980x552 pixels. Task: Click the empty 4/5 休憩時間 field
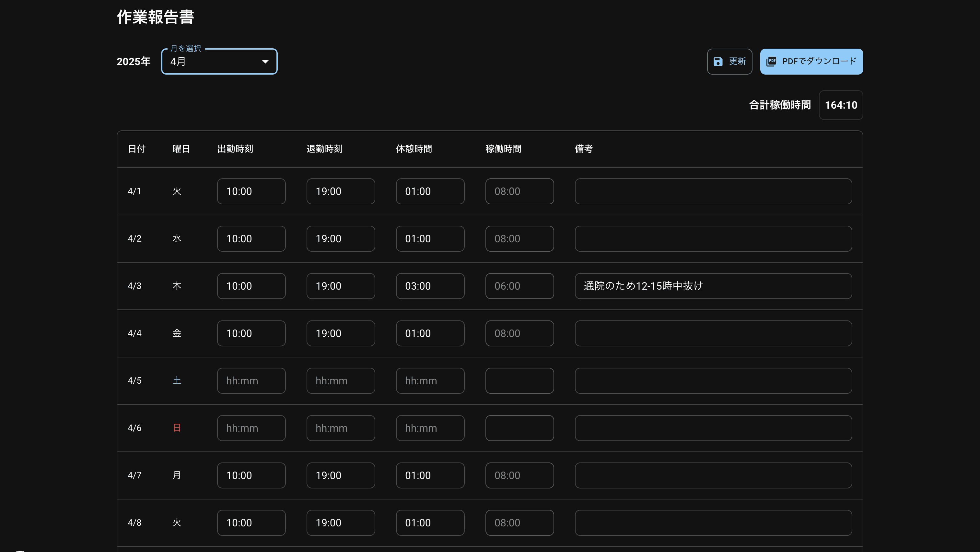click(x=430, y=381)
